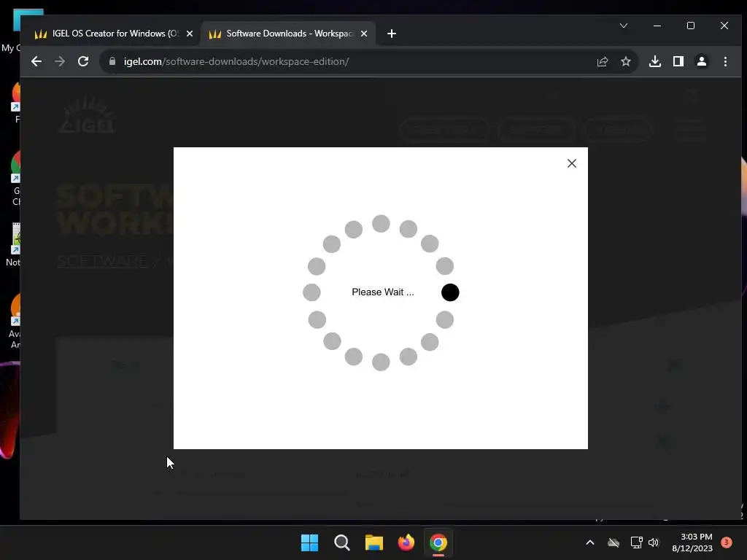Go forward with the browser arrow
Viewport: 747px width, 560px height.
60,61
